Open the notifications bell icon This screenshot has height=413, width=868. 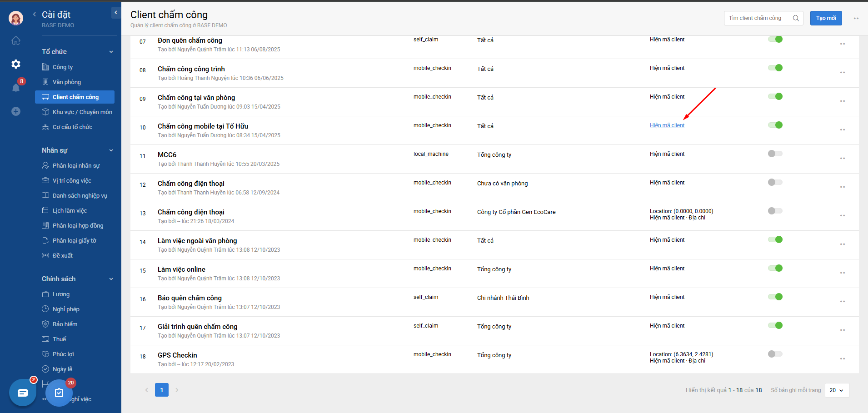pos(16,88)
